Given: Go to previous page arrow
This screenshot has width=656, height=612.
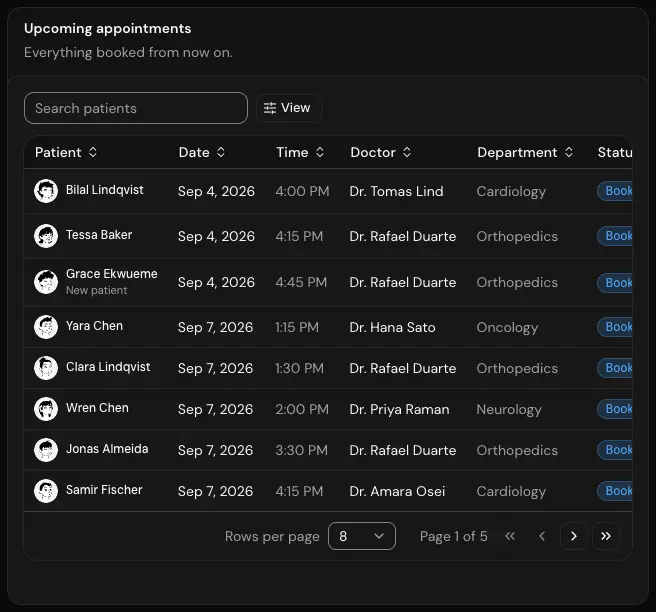Looking at the screenshot, I should tap(542, 536).
